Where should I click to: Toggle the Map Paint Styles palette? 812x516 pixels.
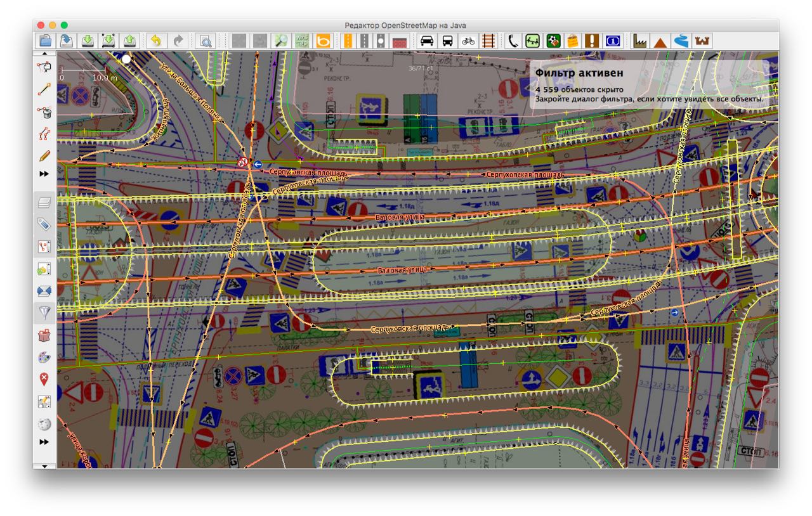click(x=44, y=358)
